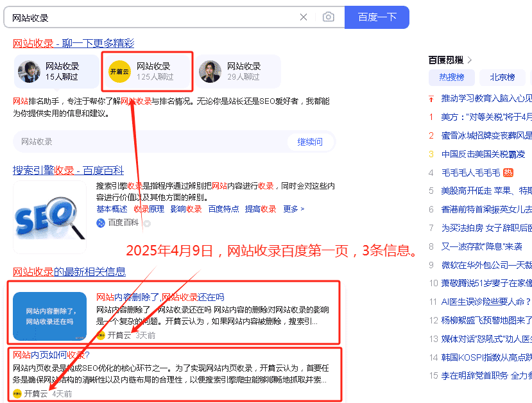Click the 开篇云 source icon beside 3天前
Viewport: 532px width, 403px height.
point(101,335)
